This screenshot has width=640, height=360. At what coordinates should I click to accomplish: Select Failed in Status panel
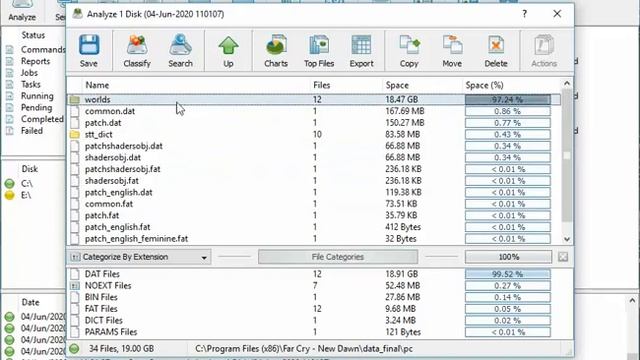tap(32, 131)
